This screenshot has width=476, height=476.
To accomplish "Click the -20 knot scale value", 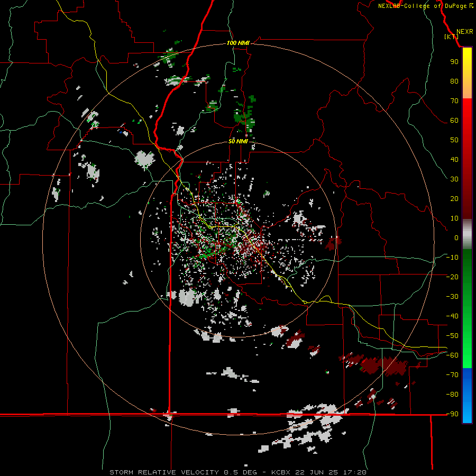I will click(452, 277).
